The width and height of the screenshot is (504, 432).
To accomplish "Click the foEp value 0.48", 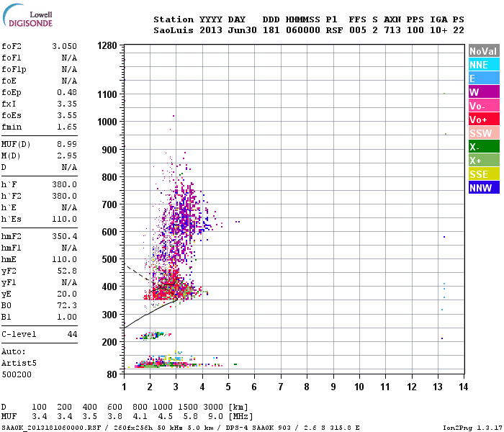I will [67, 92].
